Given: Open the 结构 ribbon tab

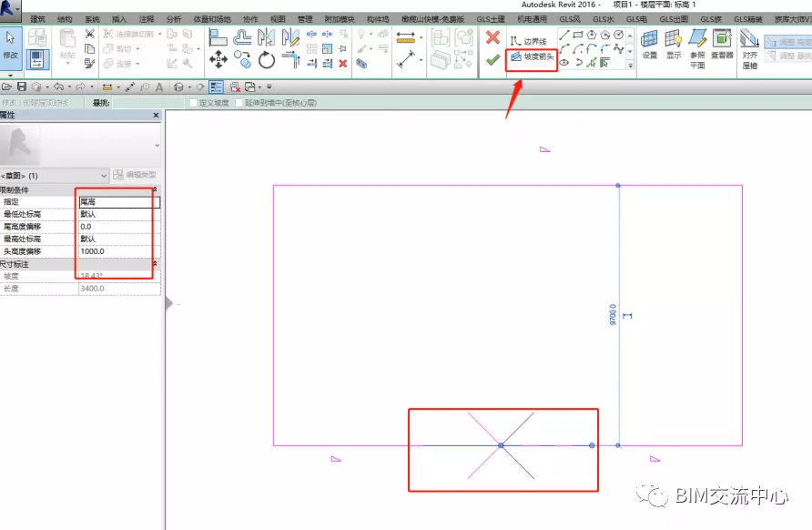Looking at the screenshot, I should [x=65, y=19].
